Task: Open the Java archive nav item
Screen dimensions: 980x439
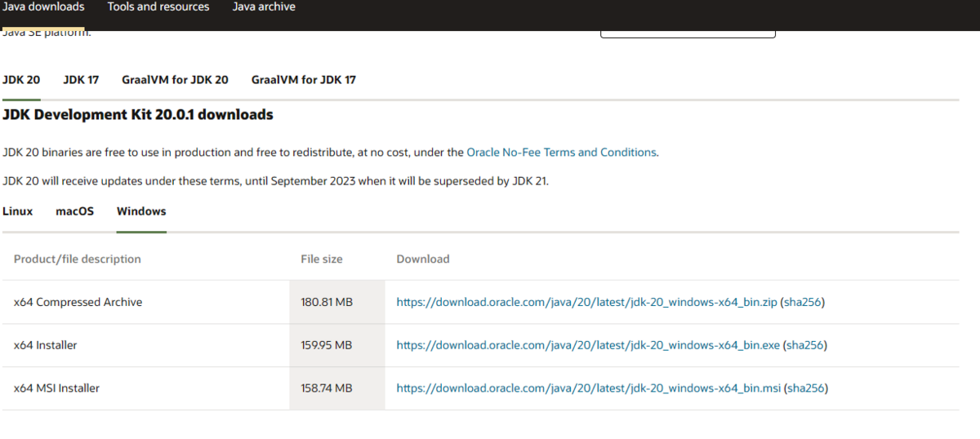Action: [x=264, y=7]
